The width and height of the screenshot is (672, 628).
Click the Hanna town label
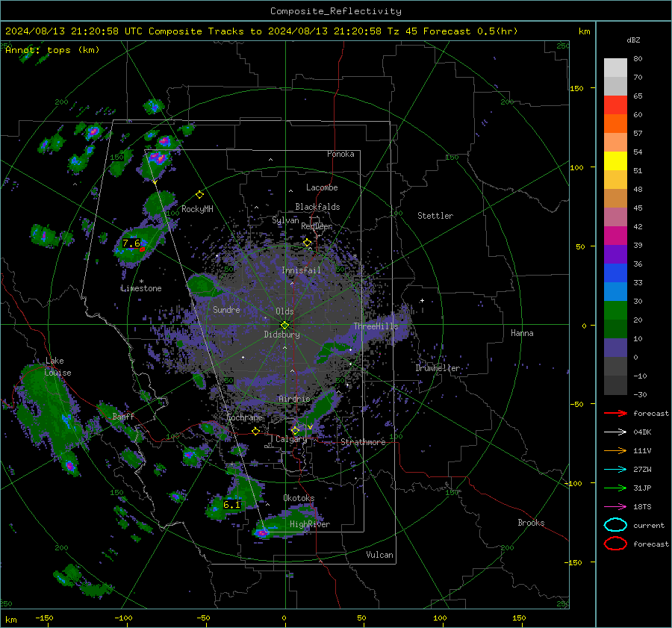coord(522,333)
